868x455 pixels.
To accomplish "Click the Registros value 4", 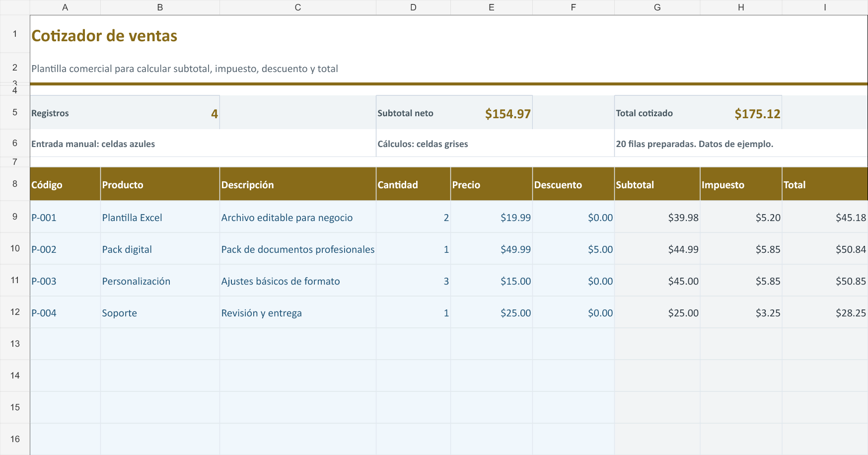I will coord(160,113).
